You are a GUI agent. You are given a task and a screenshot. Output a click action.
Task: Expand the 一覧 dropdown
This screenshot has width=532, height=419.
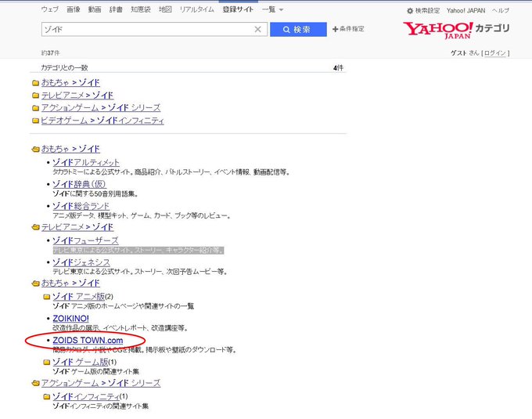pyautogui.click(x=272, y=9)
